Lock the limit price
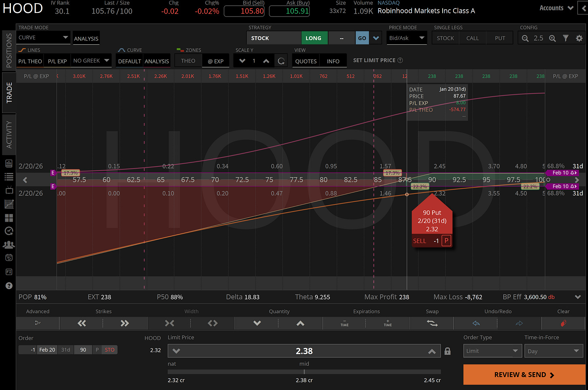This screenshot has width=588, height=390. click(x=447, y=351)
